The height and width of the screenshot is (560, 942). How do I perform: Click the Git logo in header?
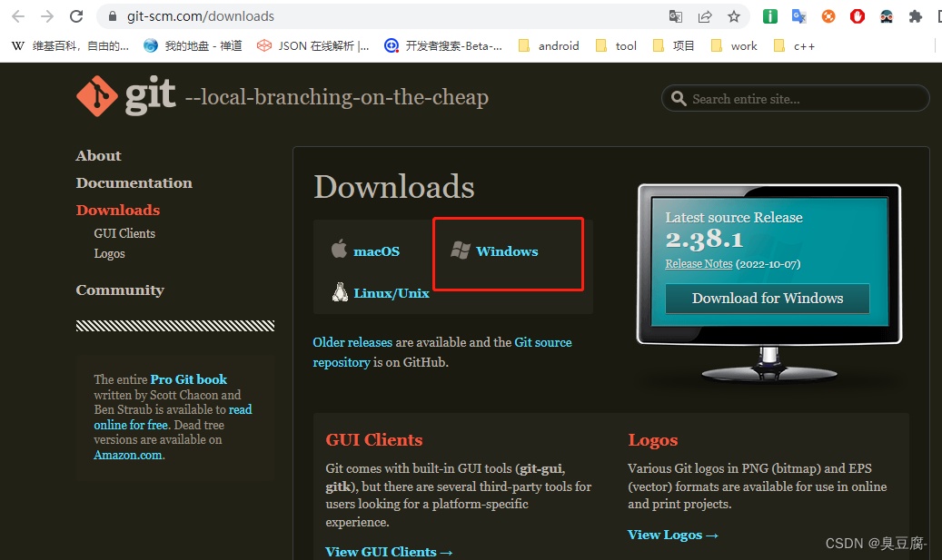click(x=126, y=95)
